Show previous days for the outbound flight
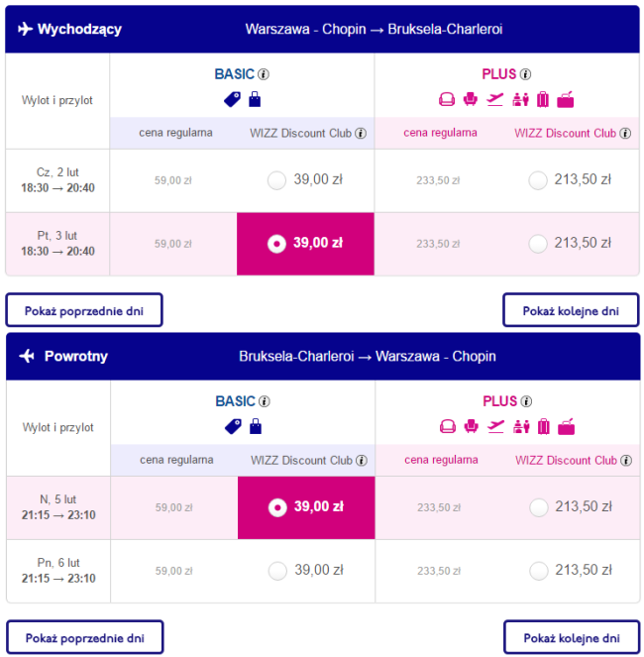 tap(84, 310)
